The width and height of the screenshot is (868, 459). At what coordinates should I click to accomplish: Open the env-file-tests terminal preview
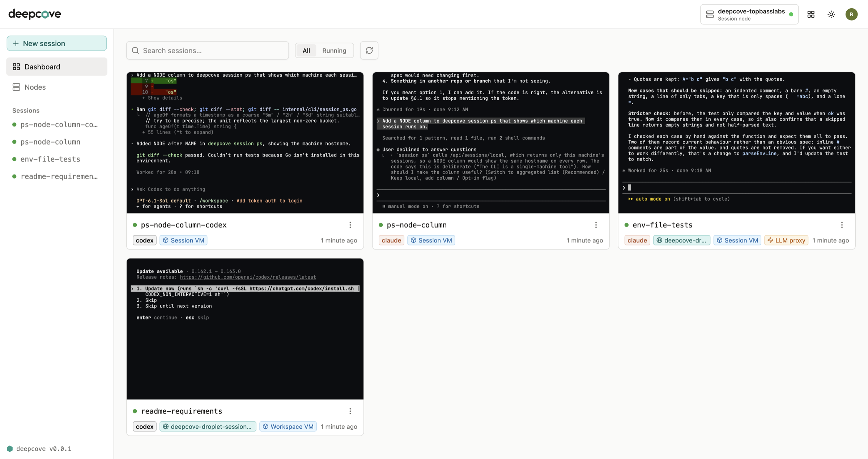737,143
